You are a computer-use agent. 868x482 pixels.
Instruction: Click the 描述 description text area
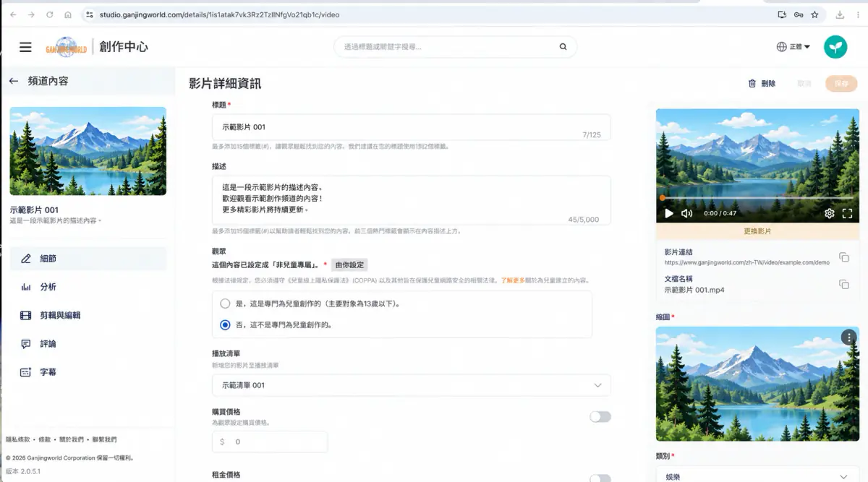[x=411, y=200]
